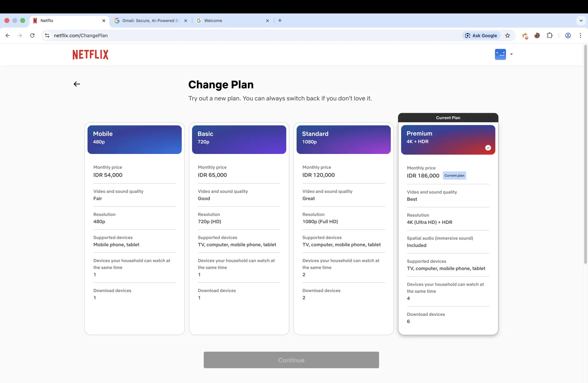
Task: Open a new browser tab
Action: click(280, 21)
